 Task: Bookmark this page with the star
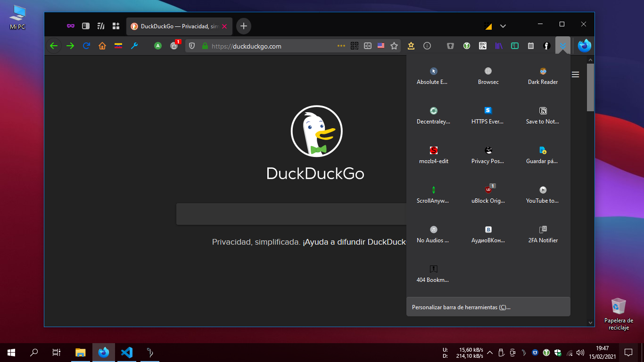click(394, 46)
